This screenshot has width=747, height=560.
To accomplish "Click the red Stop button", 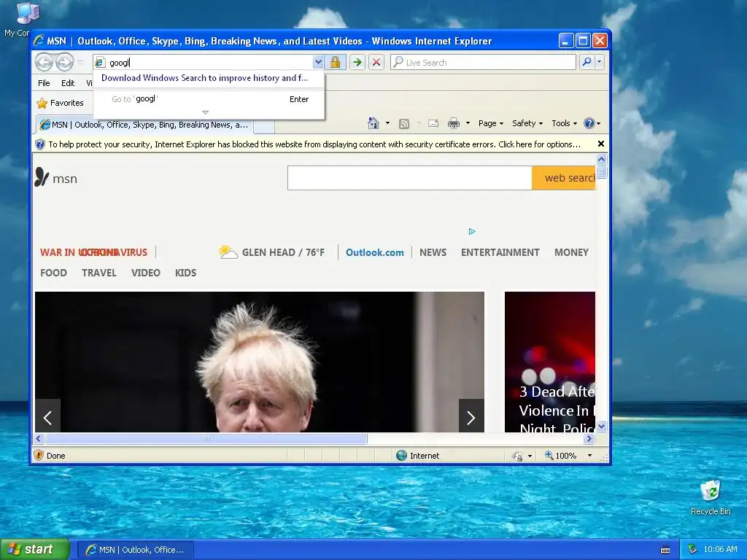I will coord(376,63).
